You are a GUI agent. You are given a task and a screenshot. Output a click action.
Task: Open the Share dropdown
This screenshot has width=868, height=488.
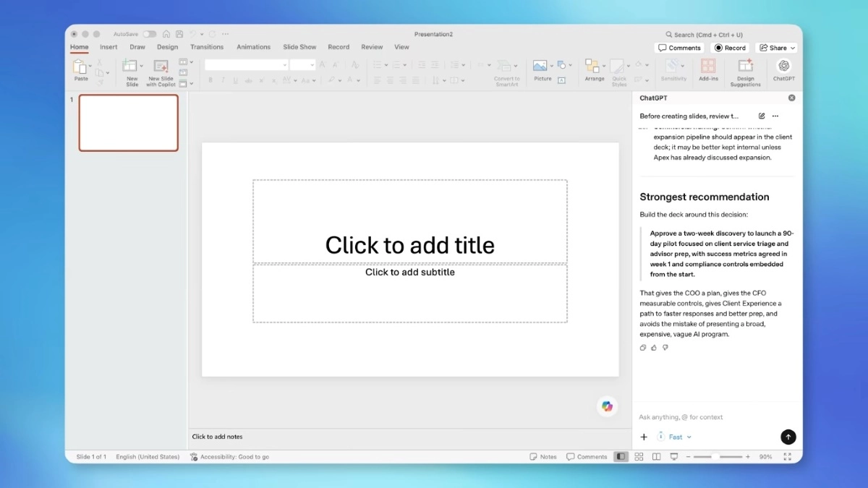[776, 48]
